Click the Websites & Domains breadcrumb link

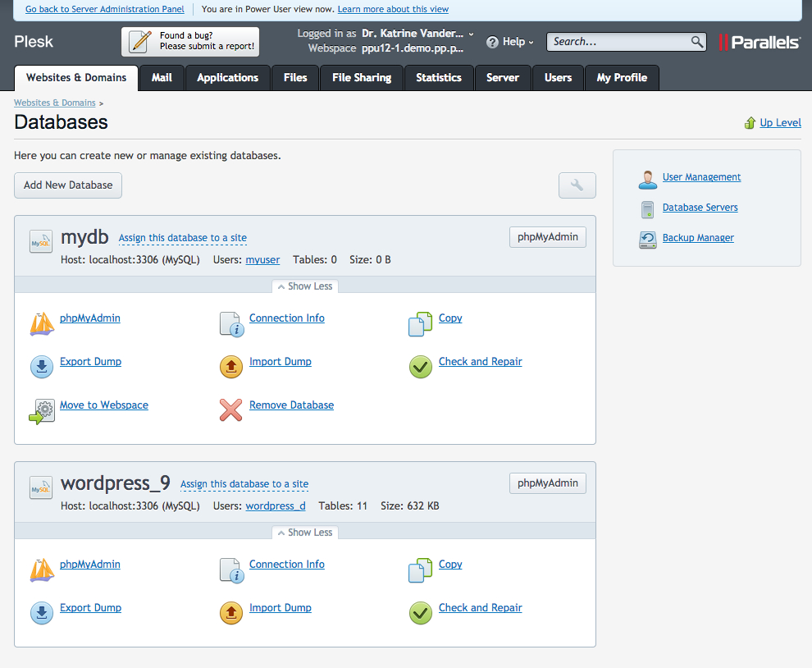point(55,103)
